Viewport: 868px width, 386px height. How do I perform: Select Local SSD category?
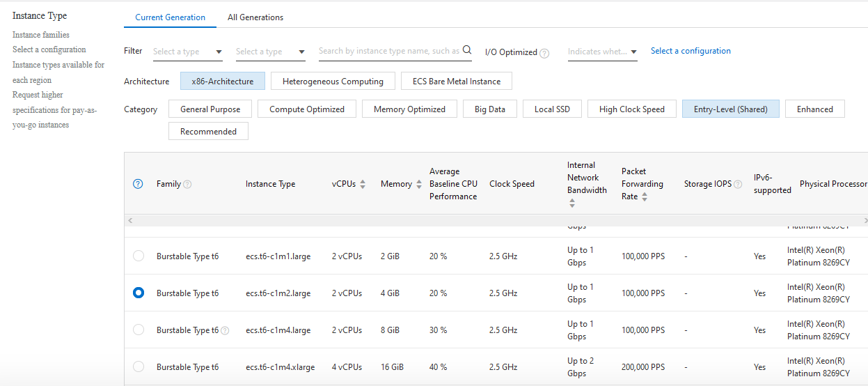[552, 109]
